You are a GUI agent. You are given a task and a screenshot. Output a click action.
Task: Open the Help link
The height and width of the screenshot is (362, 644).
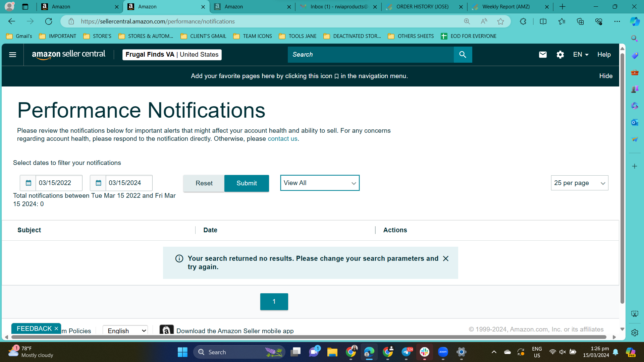click(x=604, y=55)
